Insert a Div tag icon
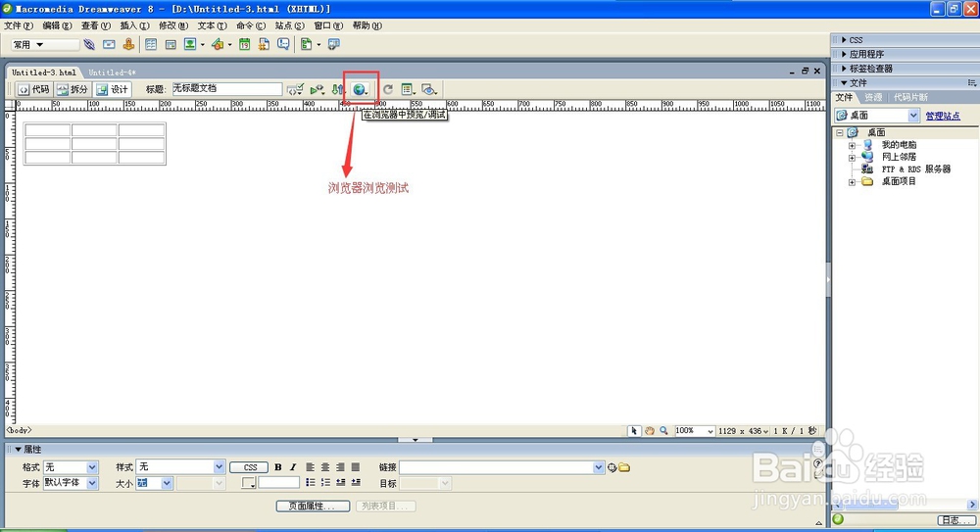 click(x=170, y=44)
